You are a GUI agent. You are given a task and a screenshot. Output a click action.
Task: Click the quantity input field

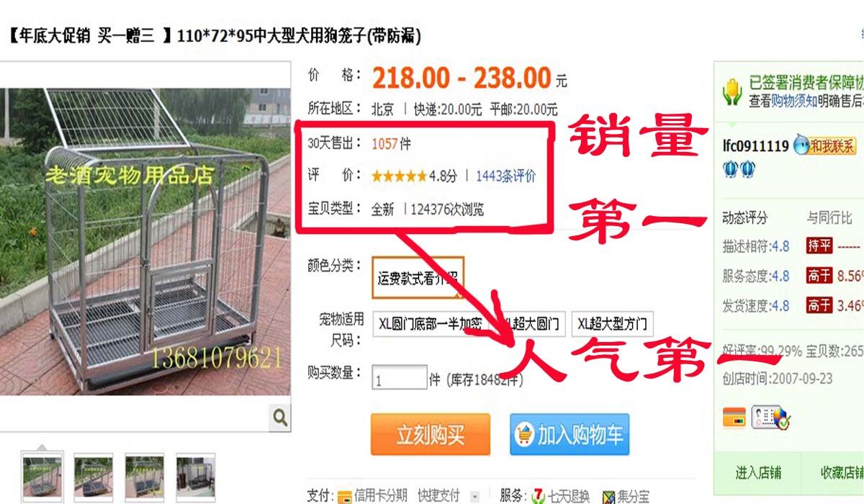[x=400, y=378]
